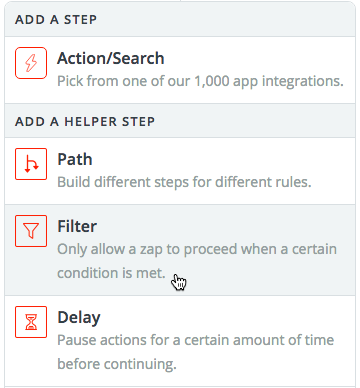Image resolution: width=360 pixels, height=388 pixels.
Task: Click the ADD A HELPER STEP section header
Action: (x=180, y=121)
